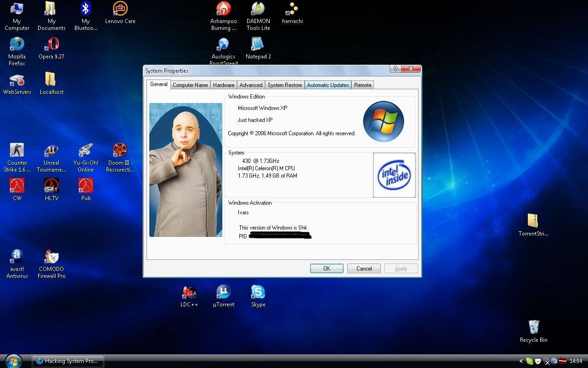
Task: Switch to the General tab
Action: click(159, 84)
